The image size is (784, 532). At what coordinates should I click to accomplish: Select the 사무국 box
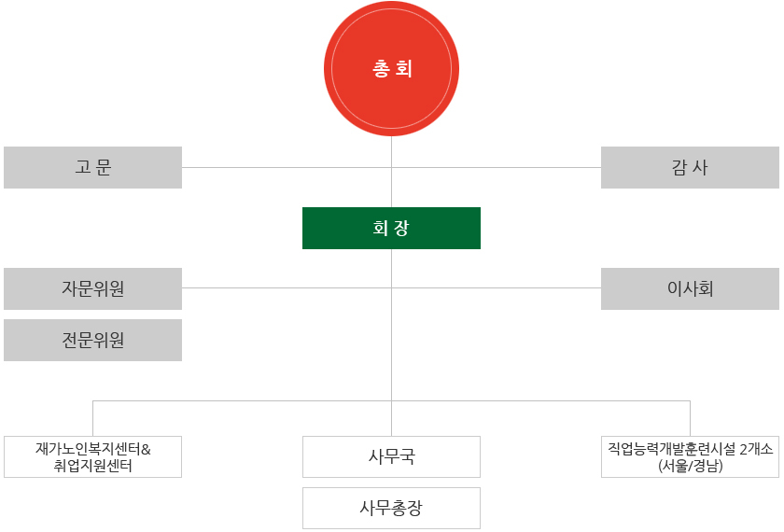pyautogui.click(x=391, y=456)
